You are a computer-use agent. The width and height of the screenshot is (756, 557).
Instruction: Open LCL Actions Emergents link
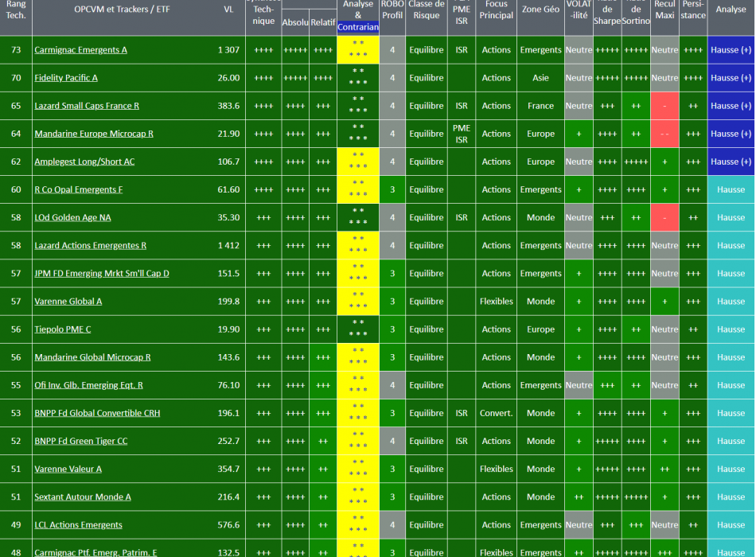(x=78, y=525)
